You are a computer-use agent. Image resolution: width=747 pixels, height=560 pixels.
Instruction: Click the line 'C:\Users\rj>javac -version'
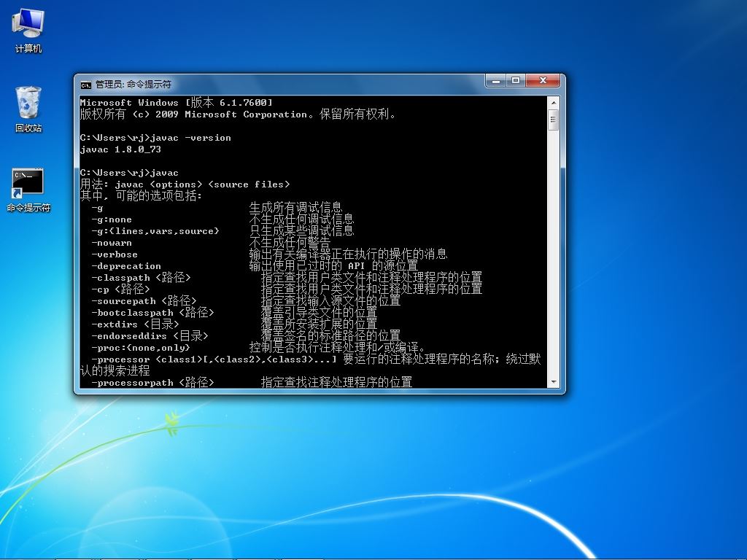click(155, 138)
